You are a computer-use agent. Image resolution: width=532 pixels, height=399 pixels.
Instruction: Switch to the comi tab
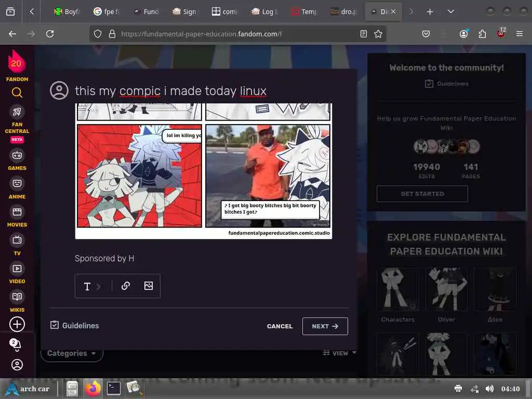pos(224,12)
